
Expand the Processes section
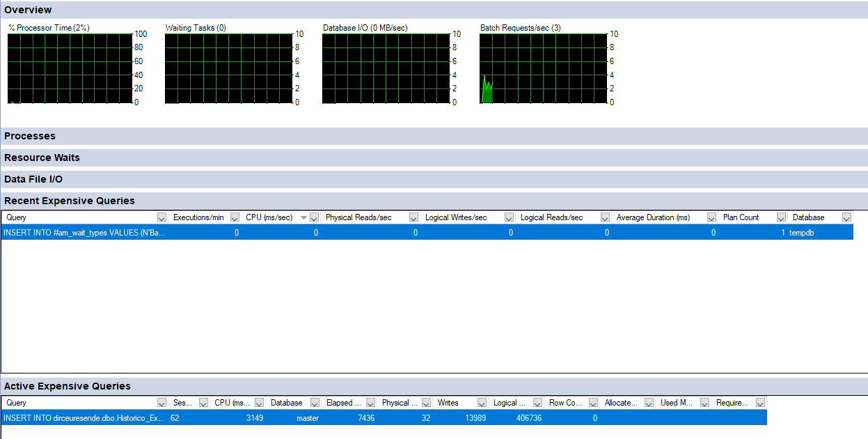[434, 136]
